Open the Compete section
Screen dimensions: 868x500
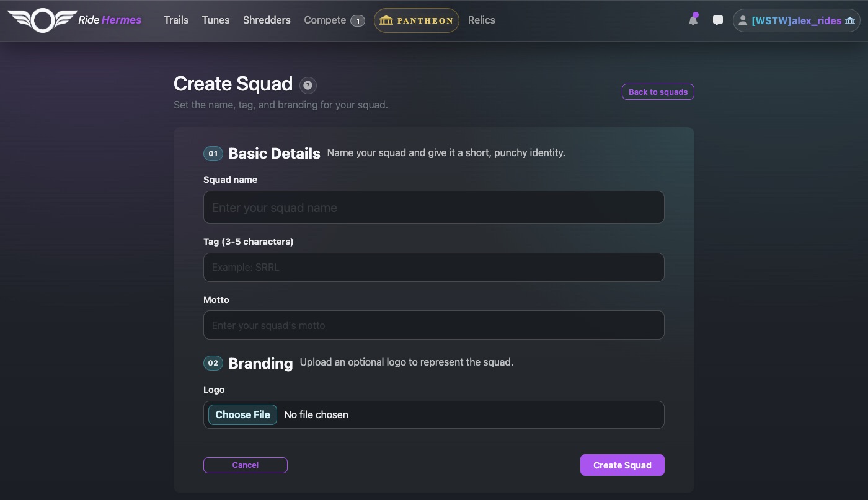[325, 20]
